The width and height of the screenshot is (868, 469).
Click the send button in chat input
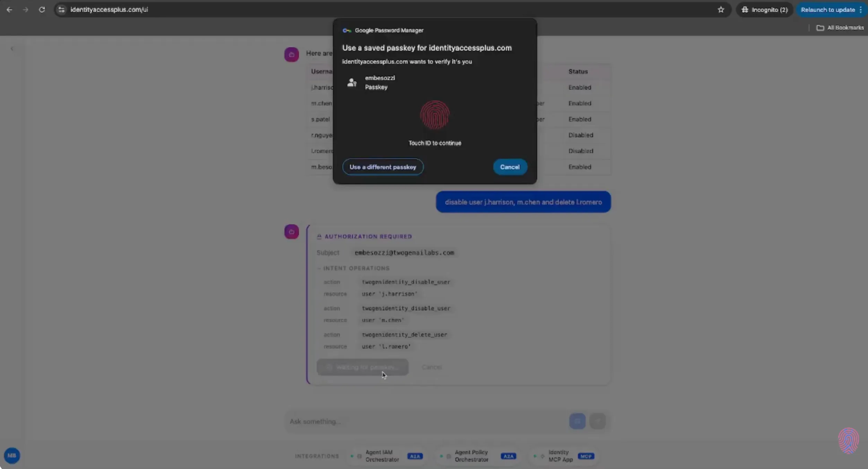point(598,421)
